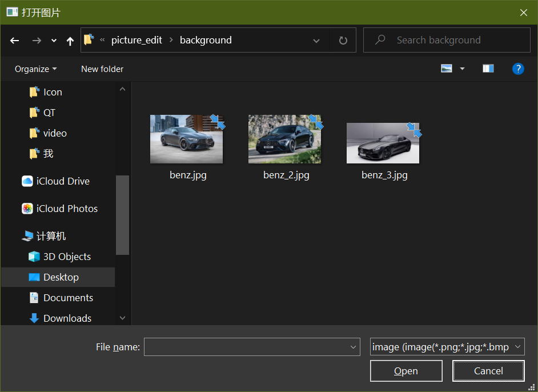Select the benz_2.jpg thumbnail
This screenshot has height=392, width=538.
[285, 139]
